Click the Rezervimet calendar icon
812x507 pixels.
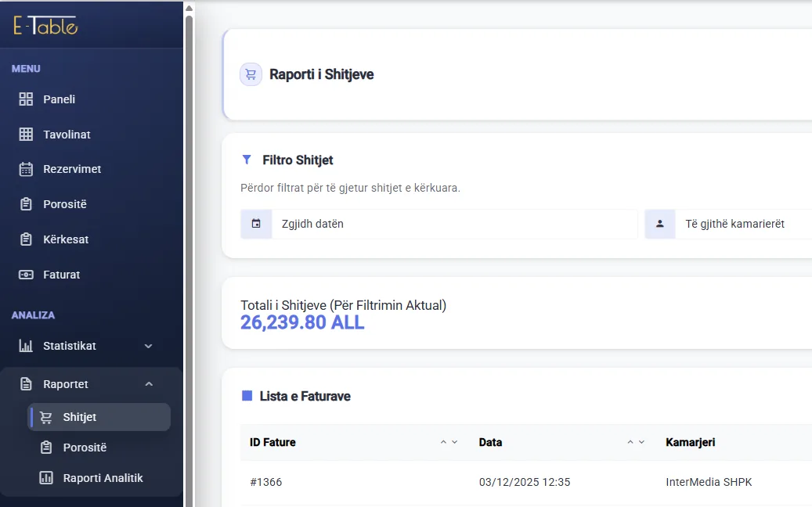26,169
